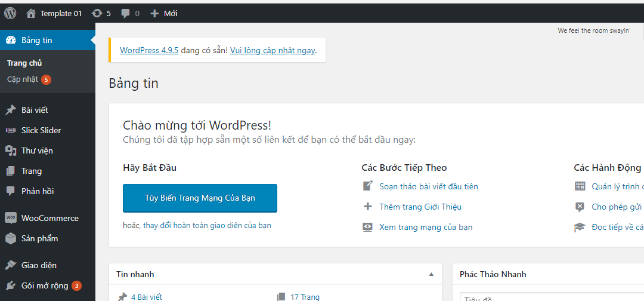Click the Phản hồi comment icon
The height and width of the screenshot is (301, 644).
point(11,191)
